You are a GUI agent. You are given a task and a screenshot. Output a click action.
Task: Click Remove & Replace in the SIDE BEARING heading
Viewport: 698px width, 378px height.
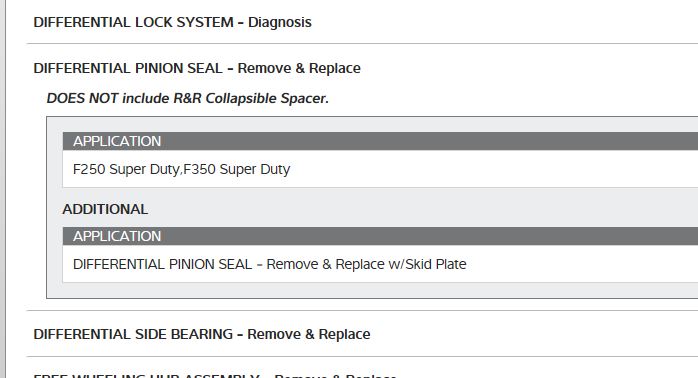click(x=308, y=334)
